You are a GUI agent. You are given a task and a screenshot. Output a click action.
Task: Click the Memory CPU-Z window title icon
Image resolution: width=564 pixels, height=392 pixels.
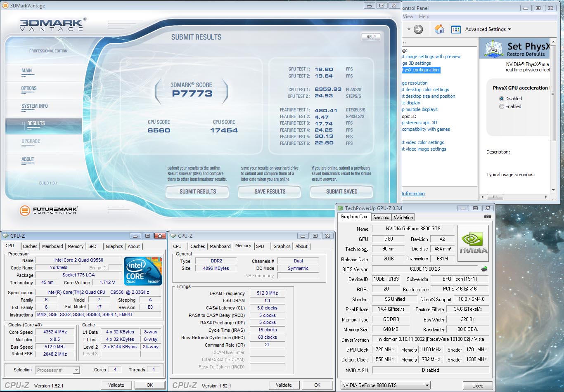[x=173, y=236]
